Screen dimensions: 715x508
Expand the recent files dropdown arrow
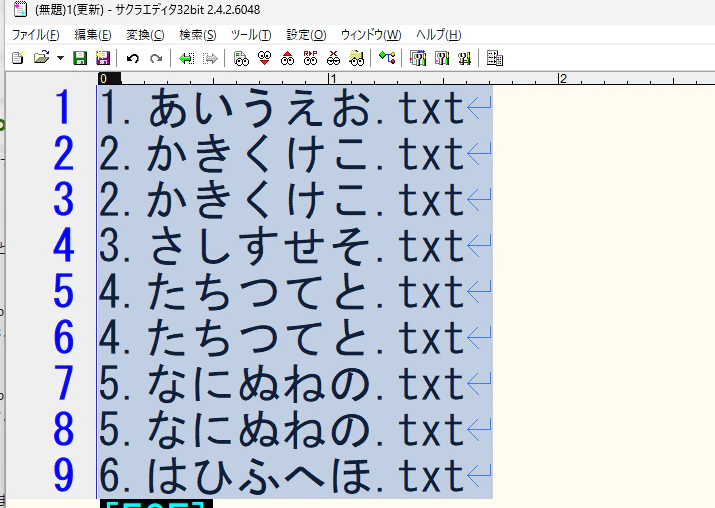pyautogui.click(x=60, y=58)
